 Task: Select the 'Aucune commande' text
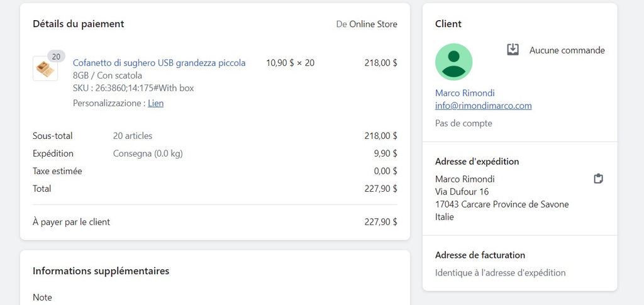[x=567, y=50]
